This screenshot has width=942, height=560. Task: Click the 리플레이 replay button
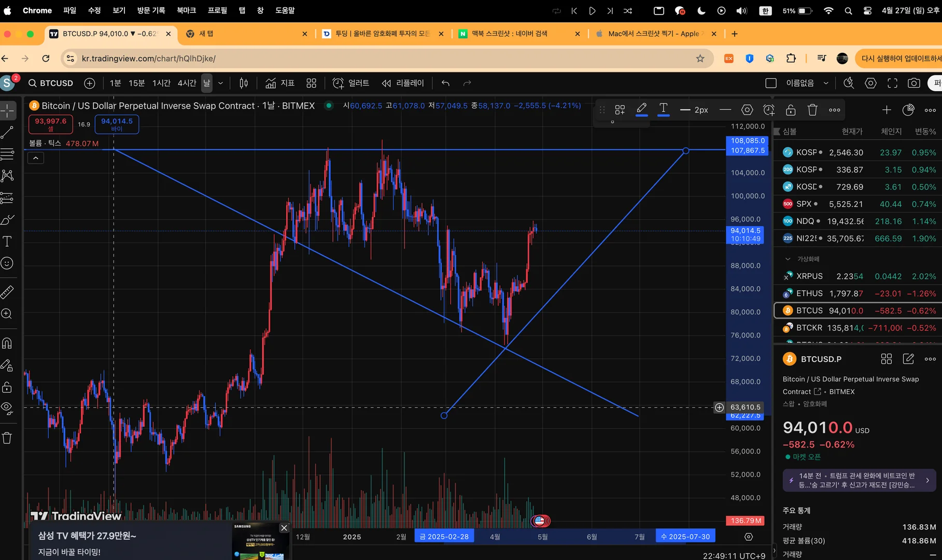[x=403, y=83]
